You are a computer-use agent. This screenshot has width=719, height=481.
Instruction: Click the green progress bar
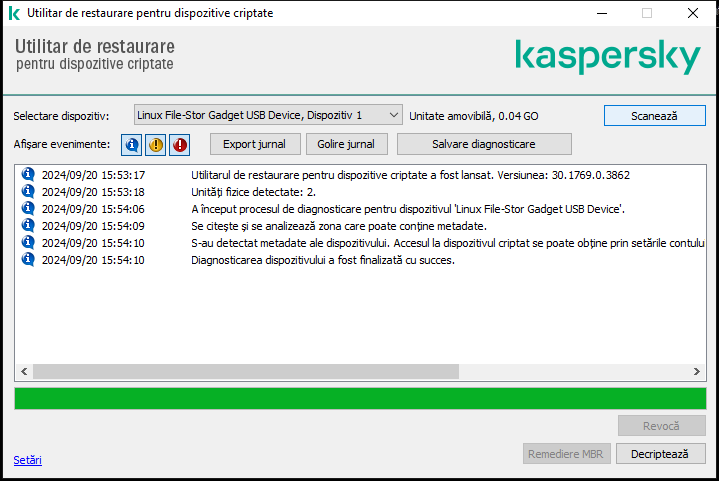360,398
